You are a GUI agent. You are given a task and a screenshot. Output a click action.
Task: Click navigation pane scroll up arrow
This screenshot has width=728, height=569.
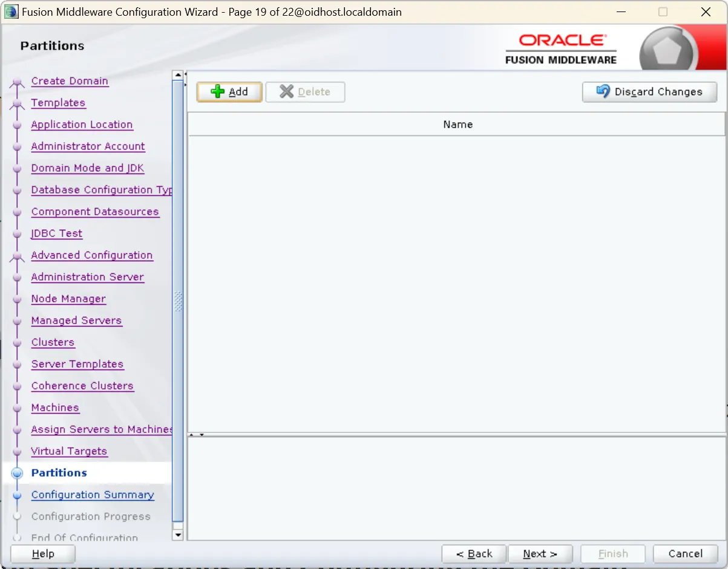[x=178, y=76]
